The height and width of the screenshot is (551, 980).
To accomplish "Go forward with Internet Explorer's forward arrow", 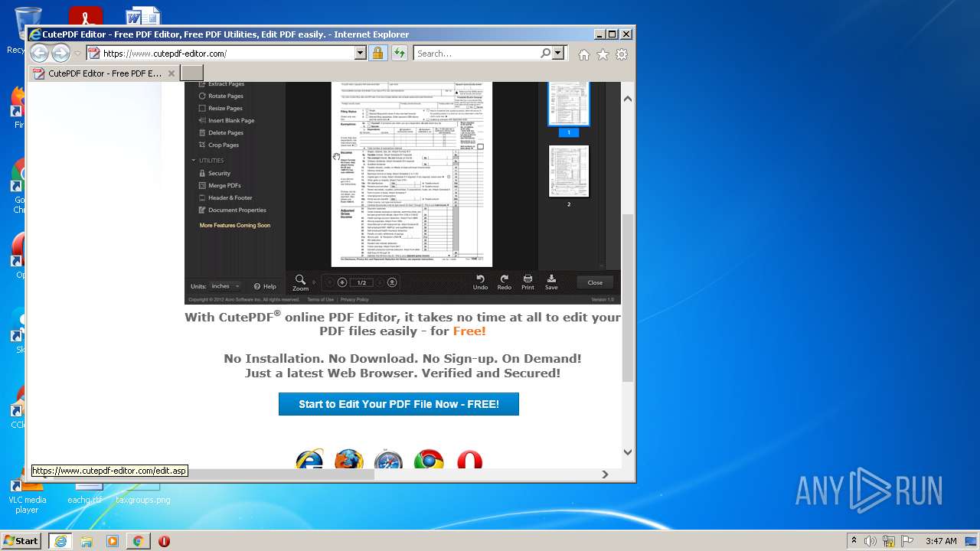I will [x=60, y=53].
